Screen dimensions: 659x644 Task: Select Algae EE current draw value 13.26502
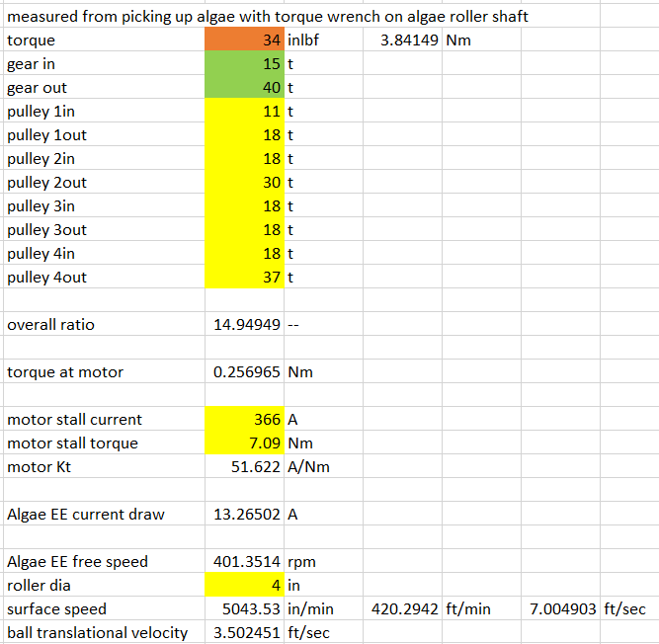tap(245, 515)
